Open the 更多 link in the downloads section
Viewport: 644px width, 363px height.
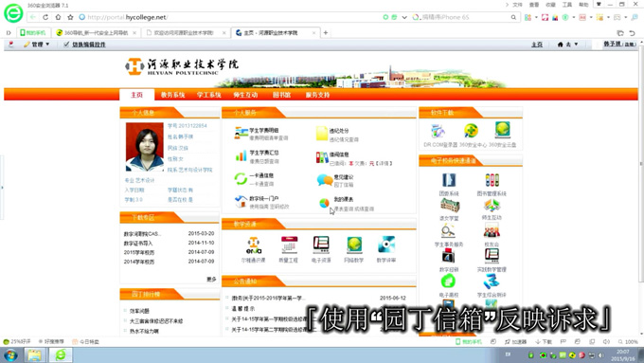click(211, 280)
